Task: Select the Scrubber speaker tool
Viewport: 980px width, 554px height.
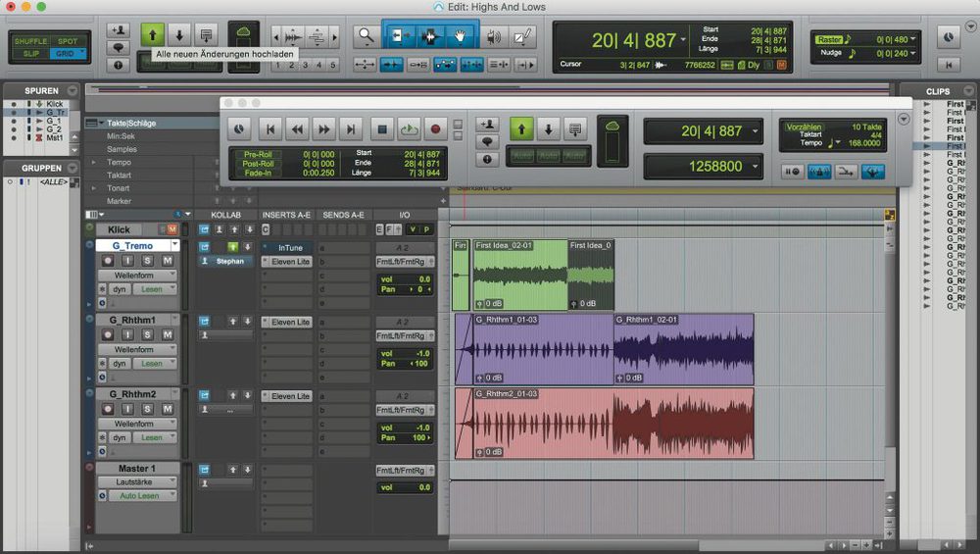Action: coord(494,37)
